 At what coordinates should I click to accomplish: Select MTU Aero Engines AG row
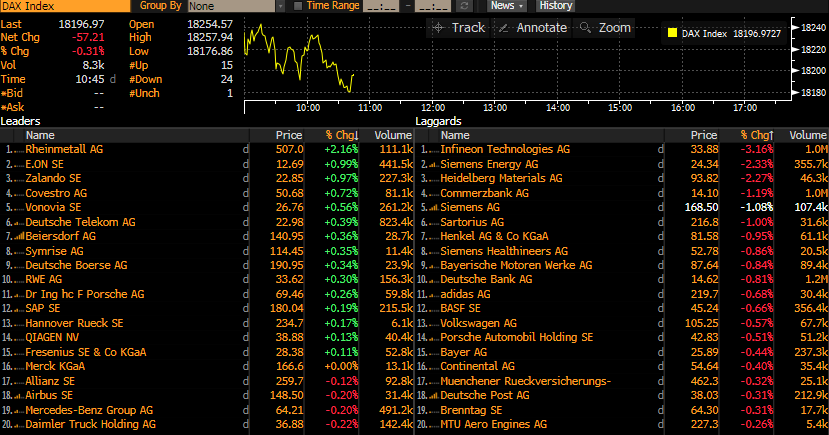click(622, 424)
